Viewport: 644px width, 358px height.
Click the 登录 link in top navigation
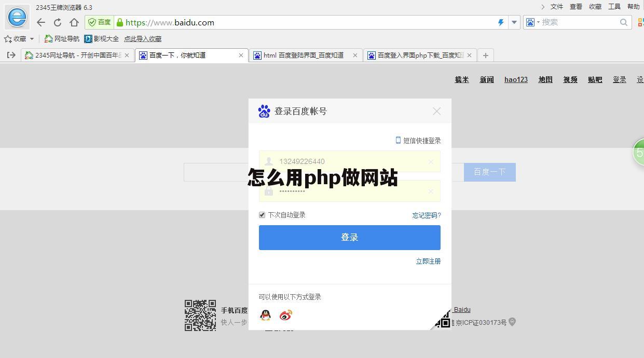tap(620, 79)
